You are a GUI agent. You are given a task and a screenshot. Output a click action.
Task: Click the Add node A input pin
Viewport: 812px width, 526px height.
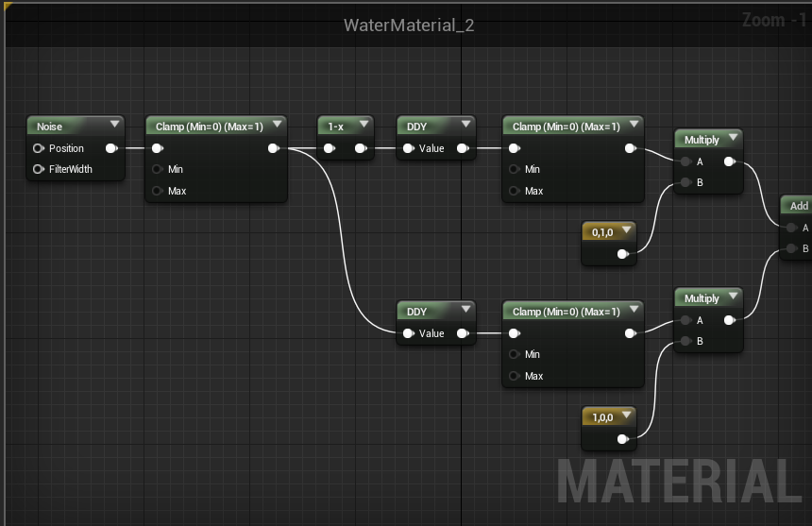pos(791,228)
